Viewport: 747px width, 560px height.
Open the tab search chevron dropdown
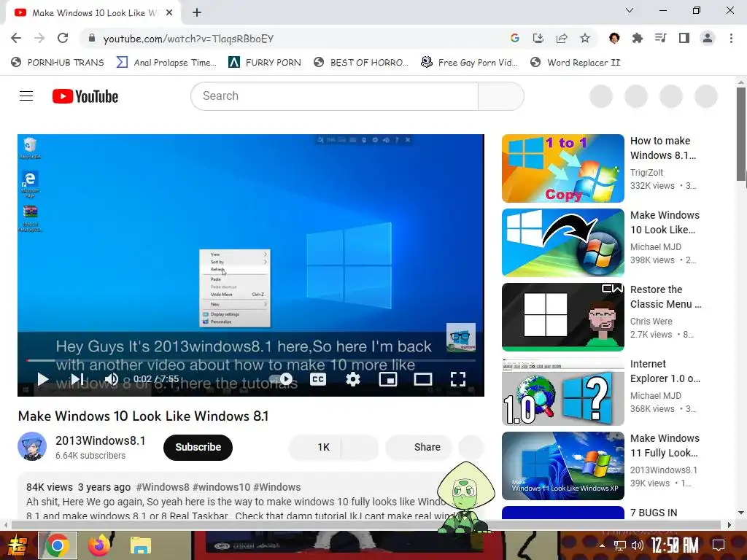pyautogui.click(x=630, y=10)
